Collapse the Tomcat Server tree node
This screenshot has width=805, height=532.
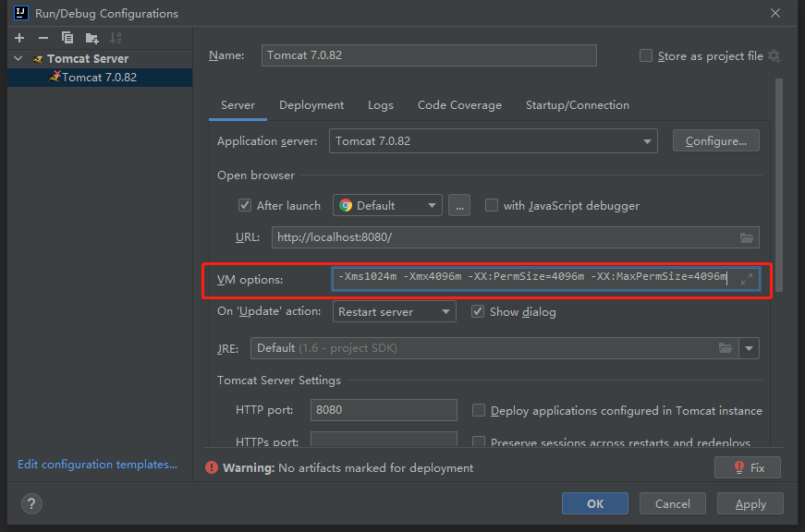(x=18, y=58)
